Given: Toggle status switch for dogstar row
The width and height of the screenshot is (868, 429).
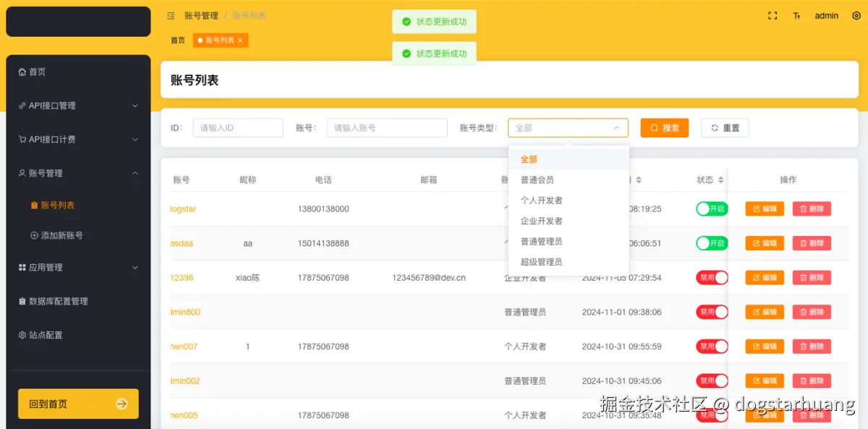Looking at the screenshot, I should pyautogui.click(x=712, y=209).
